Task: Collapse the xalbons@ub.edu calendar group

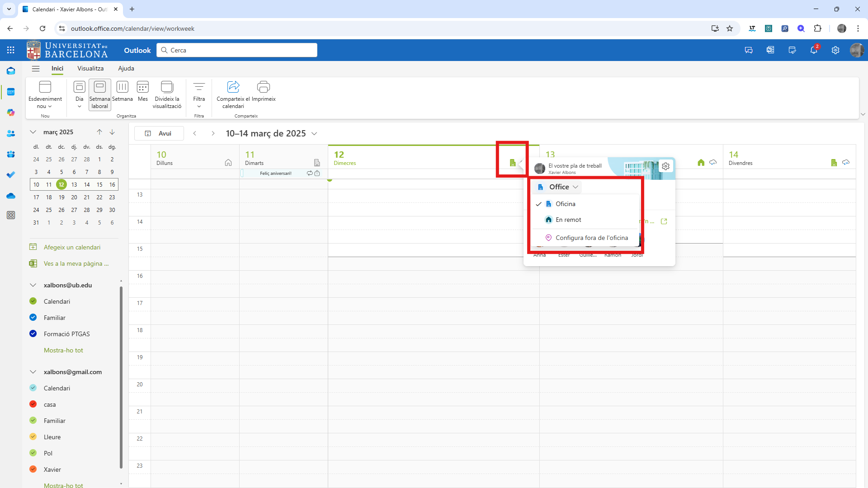Action: (33, 285)
